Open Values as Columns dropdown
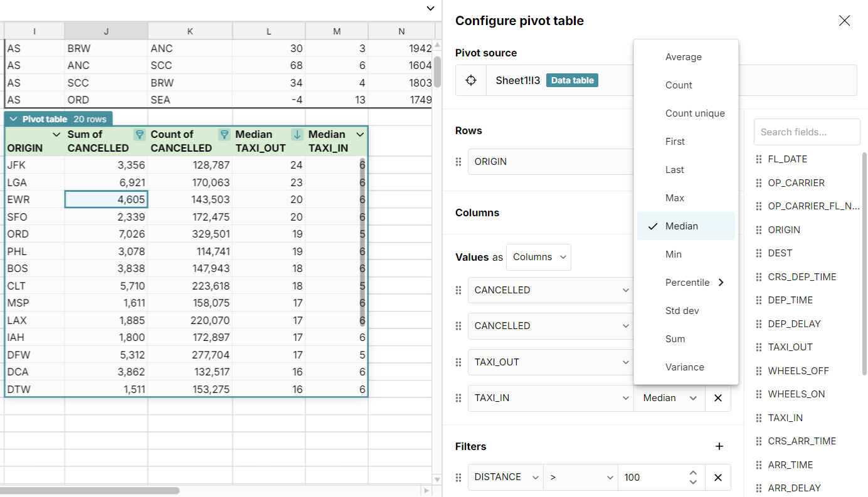Image resolution: width=868 pixels, height=497 pixels. click(538, 257)
